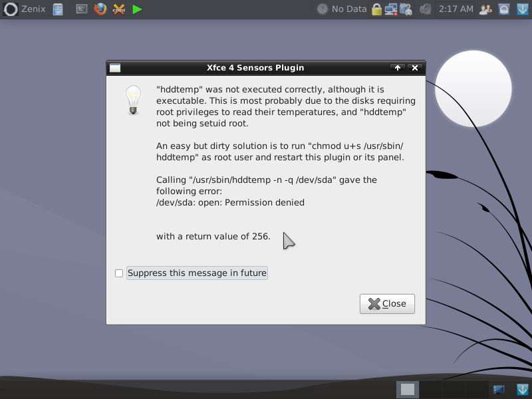
Task: Launch the file manager from the panel
Action: pos(58,9)
